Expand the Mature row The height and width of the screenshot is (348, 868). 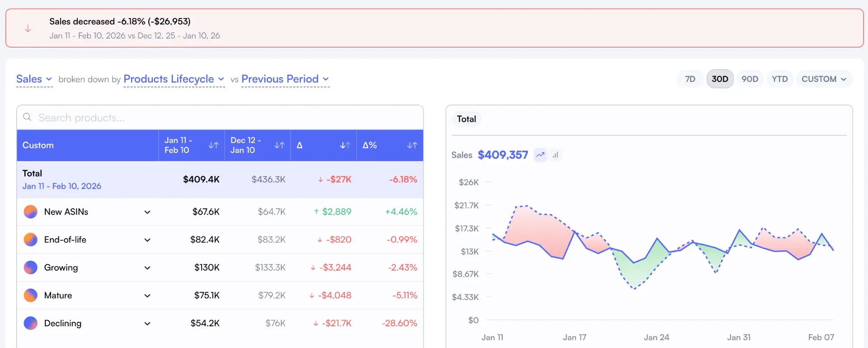(147, 296)
